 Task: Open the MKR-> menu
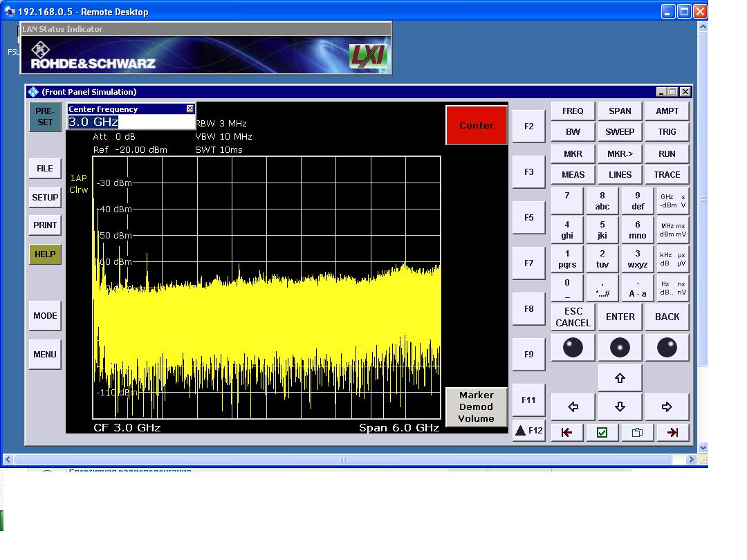[x=620, y=153]
